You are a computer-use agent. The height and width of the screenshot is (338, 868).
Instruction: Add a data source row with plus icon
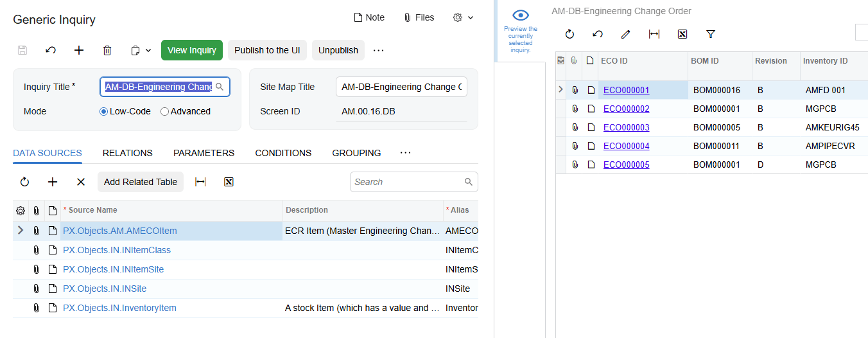(53, 182)
